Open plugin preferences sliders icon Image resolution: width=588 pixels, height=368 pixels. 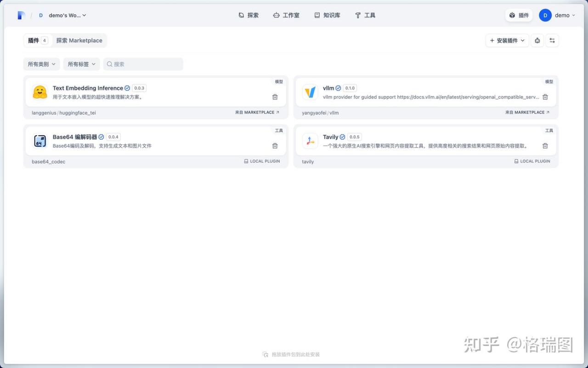[552, 40]
